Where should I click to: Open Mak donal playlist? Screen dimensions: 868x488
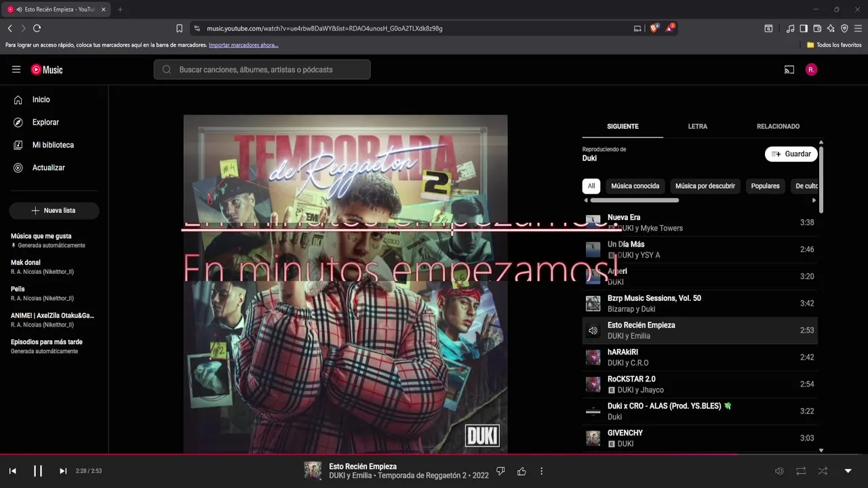pyautogui.click(x=54, y=266)
